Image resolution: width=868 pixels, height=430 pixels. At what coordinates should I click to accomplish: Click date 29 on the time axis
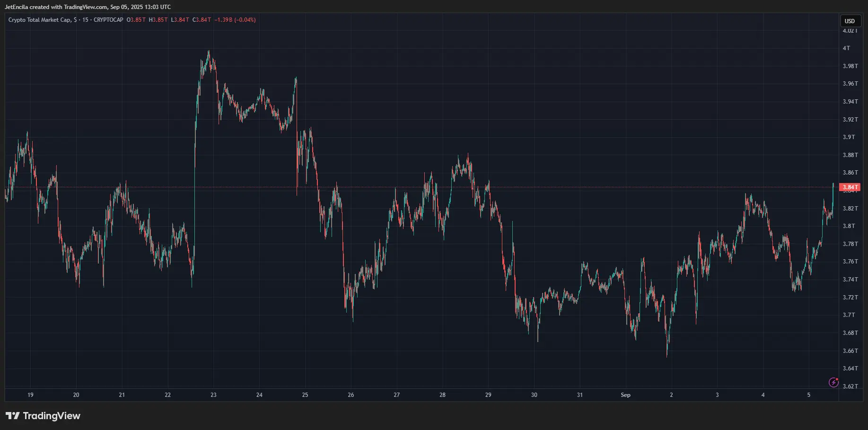pos(488,395)
